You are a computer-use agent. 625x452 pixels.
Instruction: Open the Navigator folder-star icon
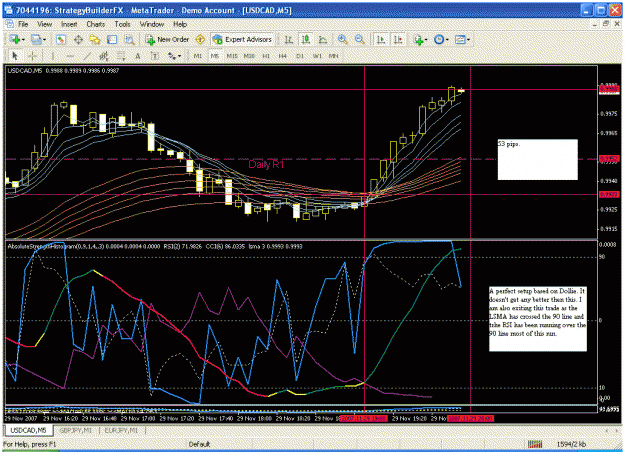(95, 39)
